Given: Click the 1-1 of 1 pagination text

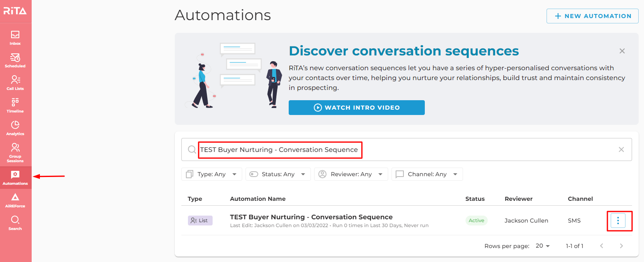Looking at the screenshot, I should tap(575, 246).
